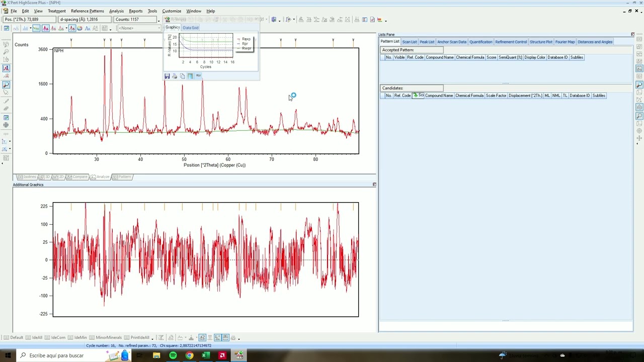Click HighScore Plus icon on taskbar
Viewport: 644px width, 362px height.
click(x=239, y=355)
